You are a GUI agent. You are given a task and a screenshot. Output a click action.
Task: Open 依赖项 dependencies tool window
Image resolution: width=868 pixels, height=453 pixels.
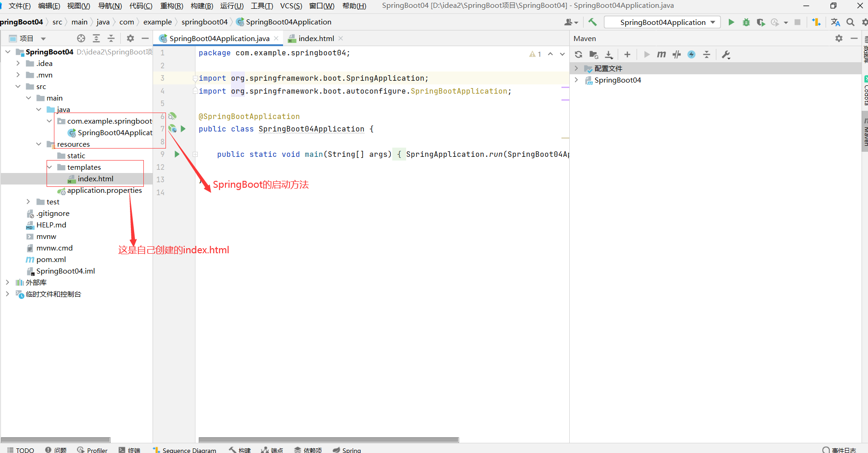[308, 450]
